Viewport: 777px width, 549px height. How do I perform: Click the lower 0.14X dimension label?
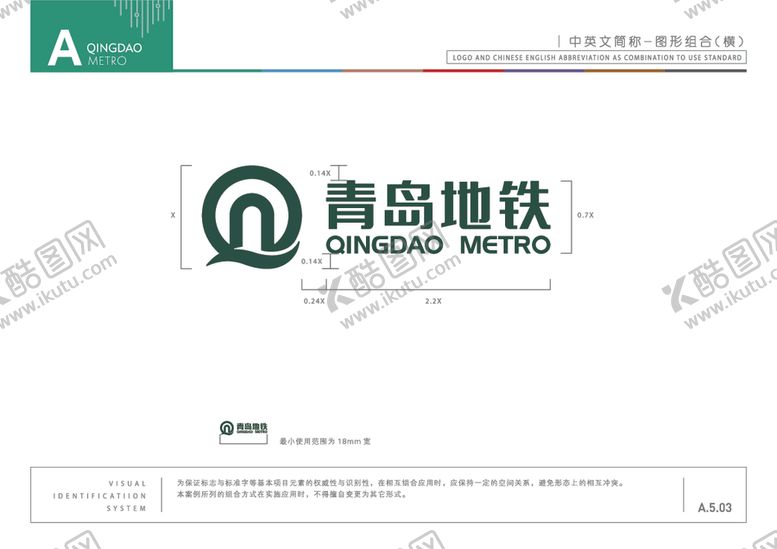tap(312, 261)
